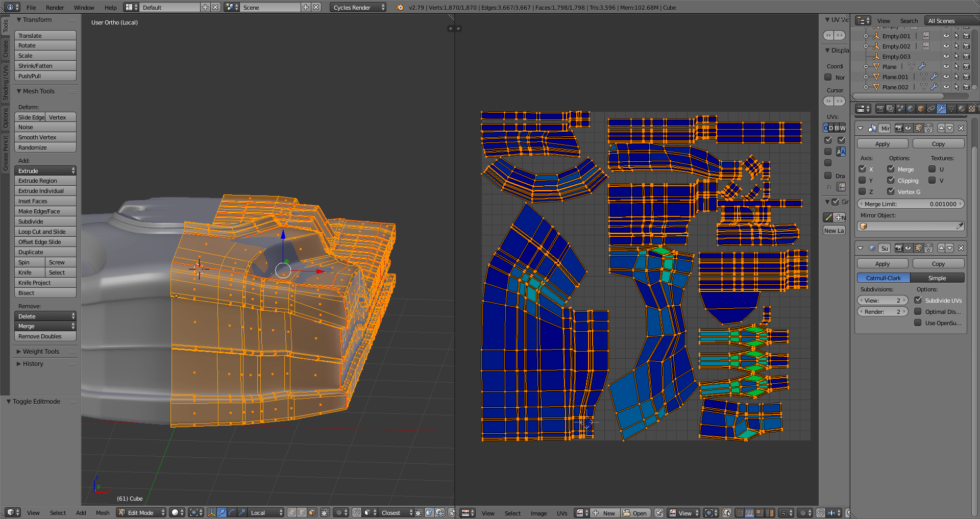Click the Render properties camera tab
The width and height of the screenshot is (980, 519).
click(880, 109)
